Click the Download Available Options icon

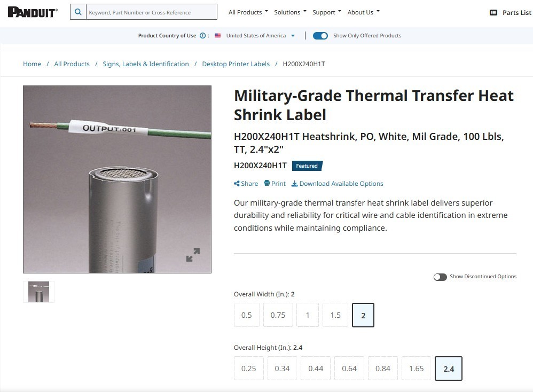coord(295,184)
